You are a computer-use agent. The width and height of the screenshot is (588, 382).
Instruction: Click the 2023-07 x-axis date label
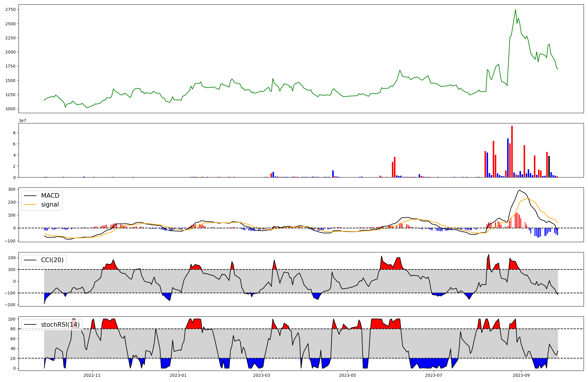[x=434, y=375]
